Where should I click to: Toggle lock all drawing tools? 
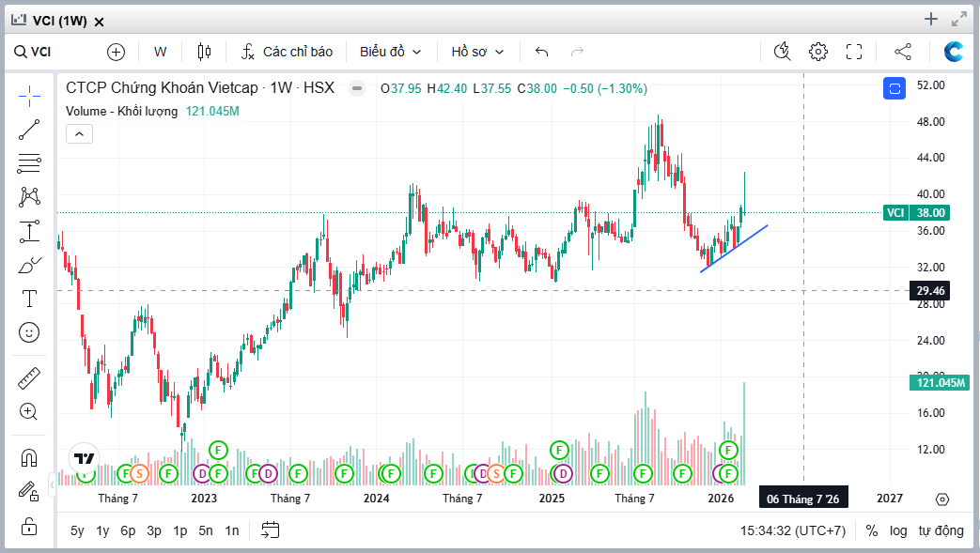(29, 524)
